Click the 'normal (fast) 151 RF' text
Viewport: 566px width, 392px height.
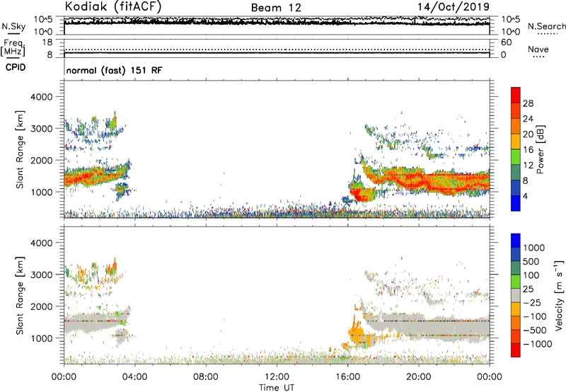tap(114, 70)
